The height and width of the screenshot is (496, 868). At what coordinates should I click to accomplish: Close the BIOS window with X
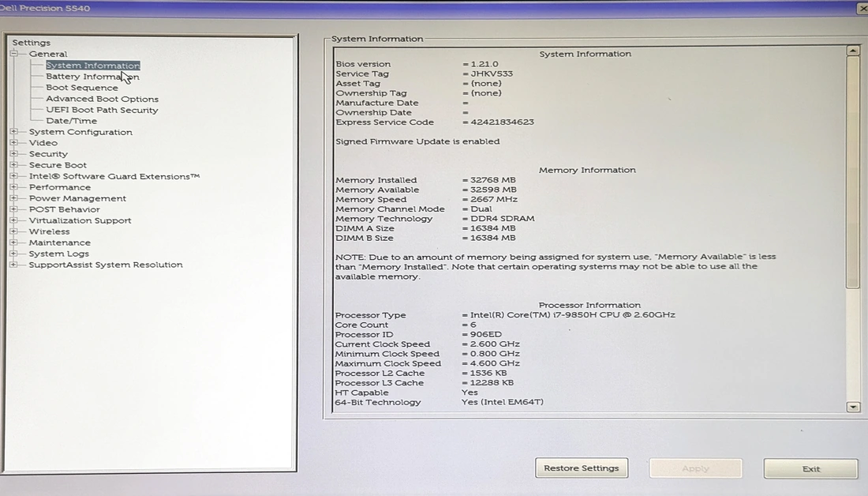click(862, 8)
